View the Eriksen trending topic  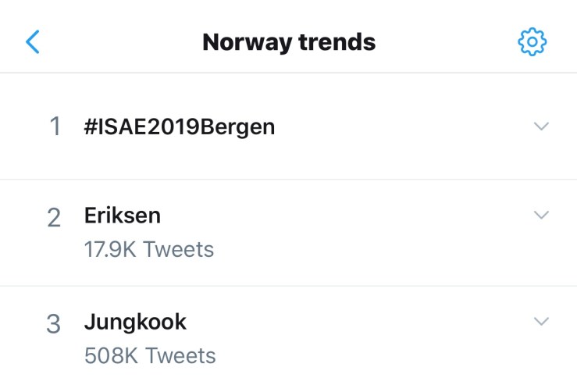(123, 216)
